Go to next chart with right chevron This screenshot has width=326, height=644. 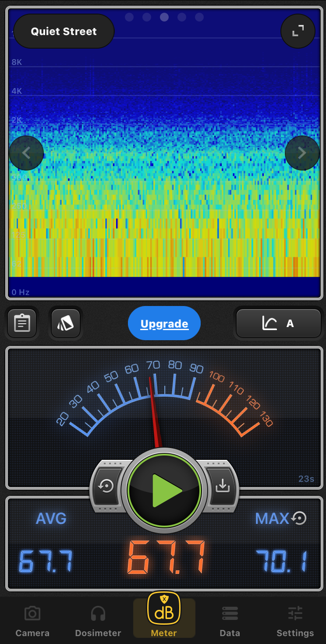[302, 153]
